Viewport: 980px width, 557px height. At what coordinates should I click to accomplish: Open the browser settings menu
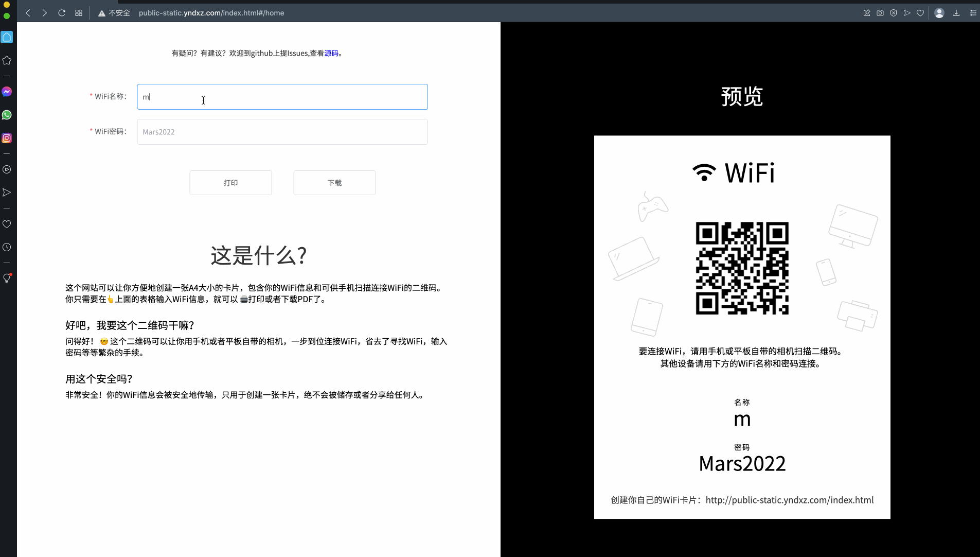point(973,13)
